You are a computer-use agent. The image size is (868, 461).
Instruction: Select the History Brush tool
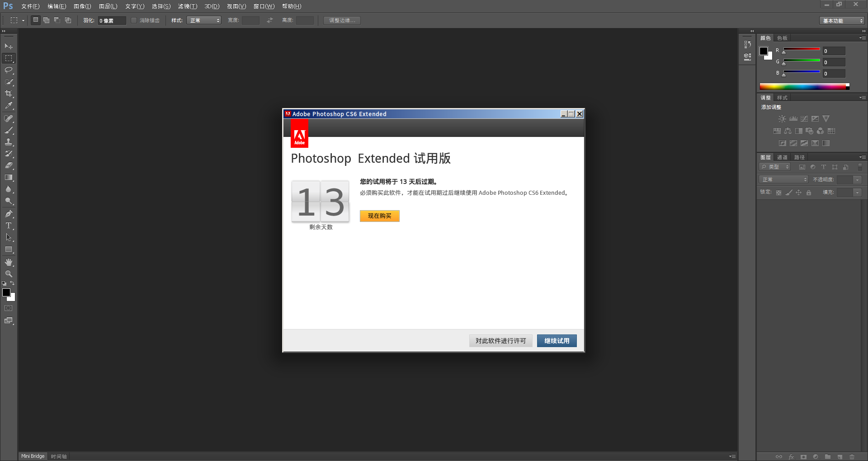[9, 154]
